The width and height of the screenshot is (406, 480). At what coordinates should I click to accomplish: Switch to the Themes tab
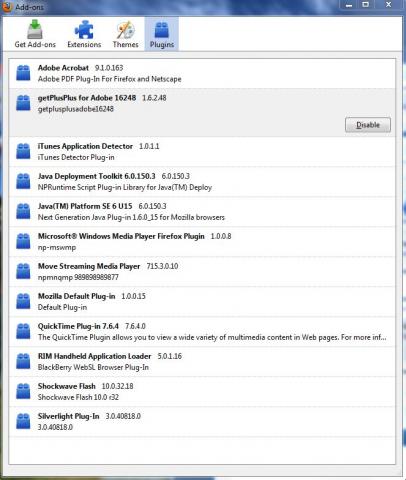[125, 34]
